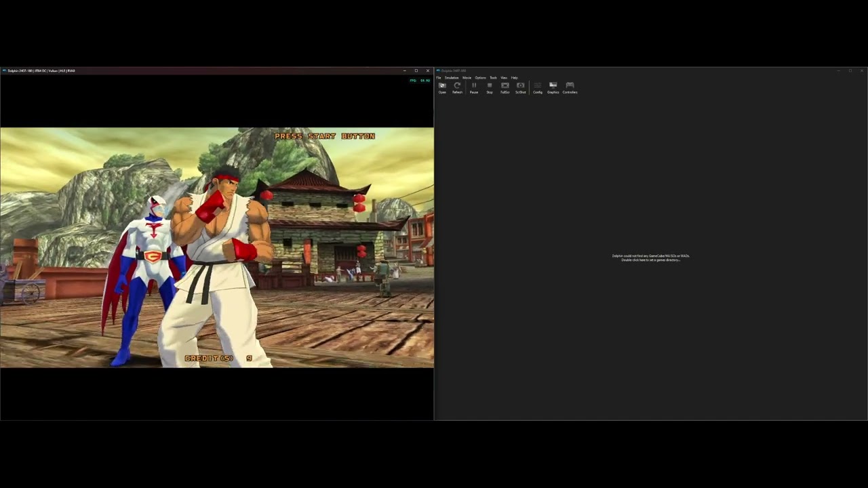Pause emulation with the Pause icon
Viewport: 868px width, 488px height.
tap(473, 88)
